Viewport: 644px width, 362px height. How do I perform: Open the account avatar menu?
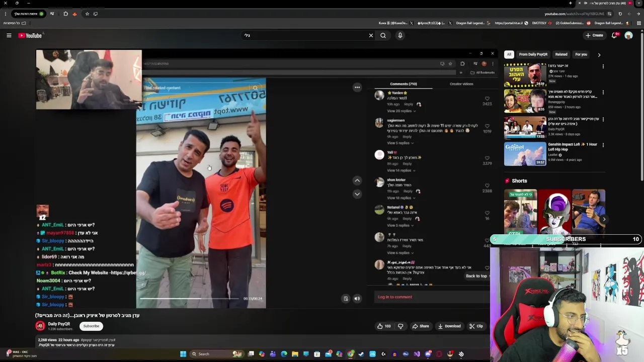[x=628, y=35]
